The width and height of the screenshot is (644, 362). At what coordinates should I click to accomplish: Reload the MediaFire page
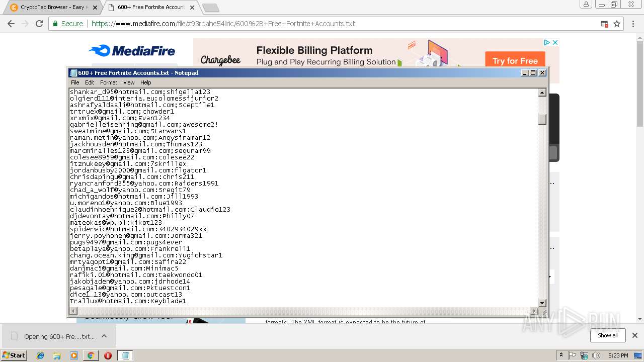[39, 24]
